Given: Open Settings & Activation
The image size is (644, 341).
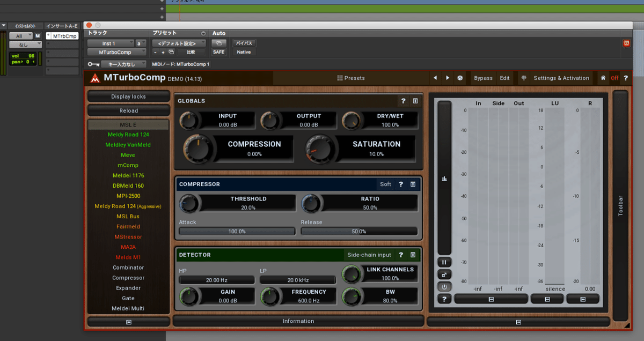Looking at the screenshot, I should 561,78.
